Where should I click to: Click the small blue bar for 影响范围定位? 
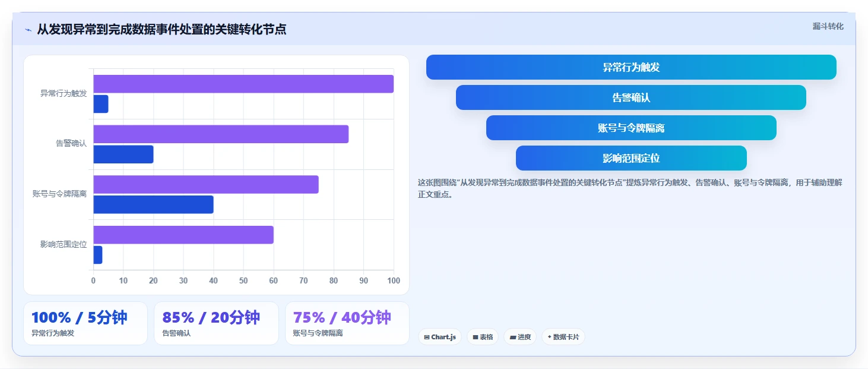(x=98, y=255)
